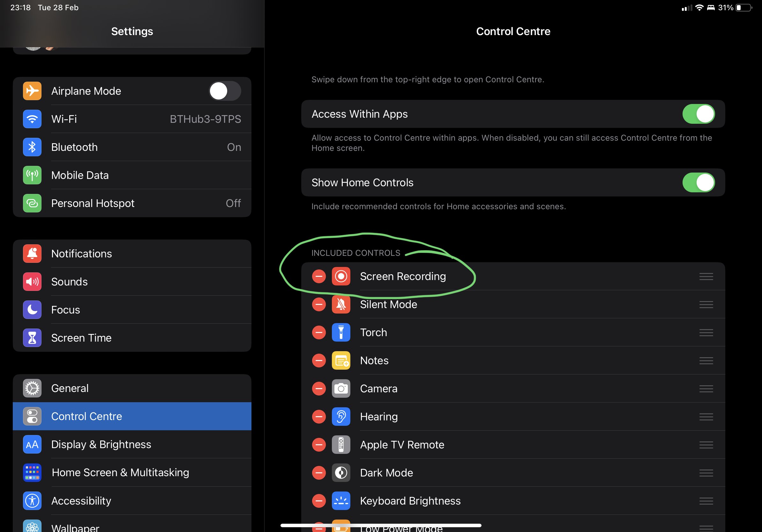Tap reorder handle for Screen Recording
Image resolution: width=762 pixels, height=532 pixels.
point(706,276)
